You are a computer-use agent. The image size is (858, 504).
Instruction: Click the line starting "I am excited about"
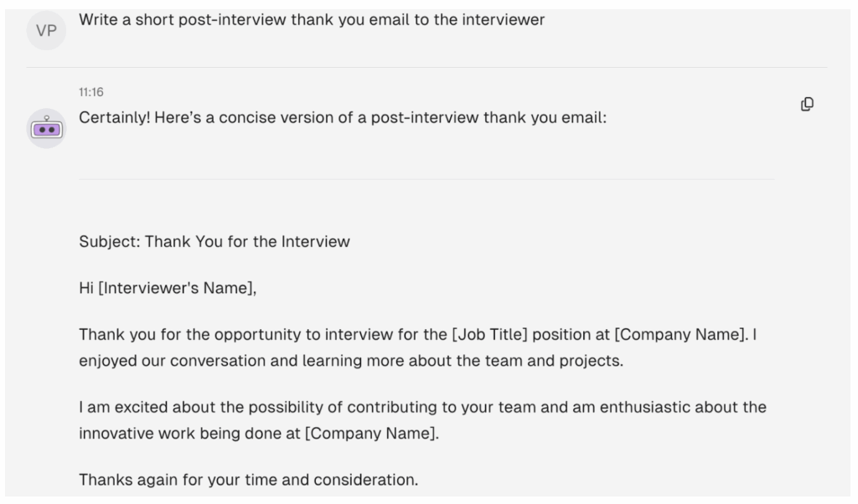click(422, 407)
